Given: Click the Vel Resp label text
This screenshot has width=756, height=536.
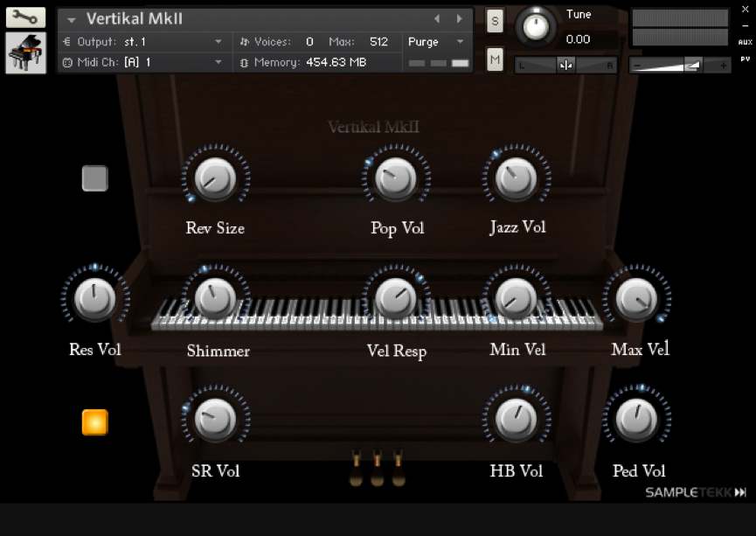Looking at the screenshot, I should [396, 352].
